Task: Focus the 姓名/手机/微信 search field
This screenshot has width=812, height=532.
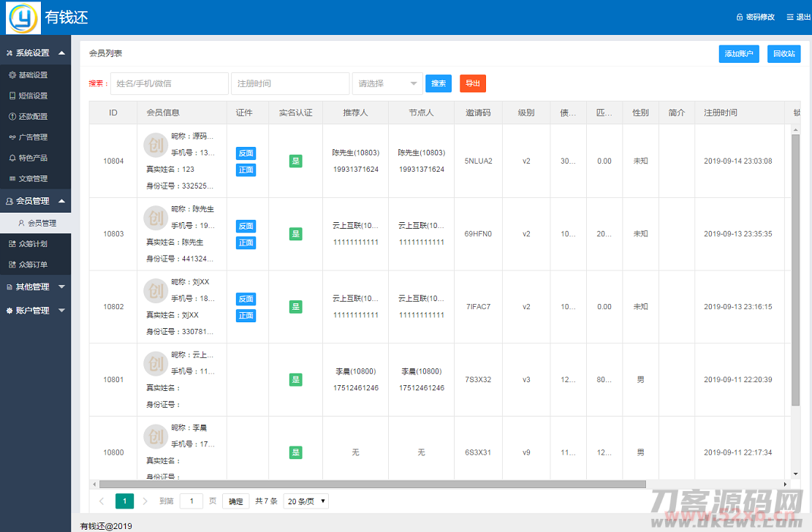Action: [169, 83]
